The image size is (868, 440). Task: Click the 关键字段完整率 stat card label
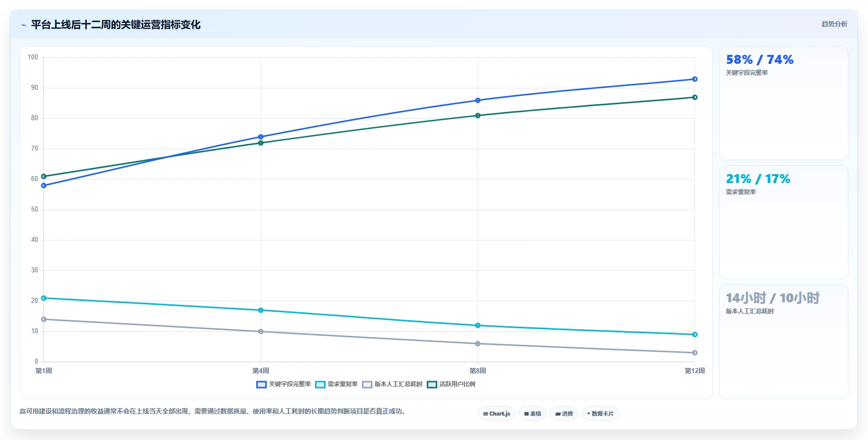(x=746, y=73)
